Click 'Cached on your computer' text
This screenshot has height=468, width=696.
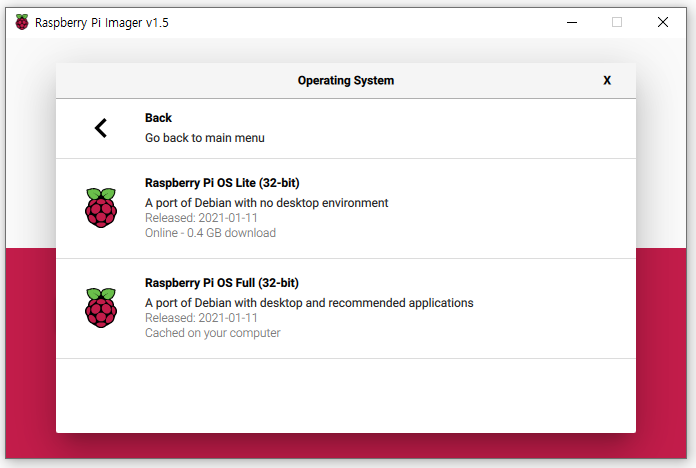tap(213, 333)
